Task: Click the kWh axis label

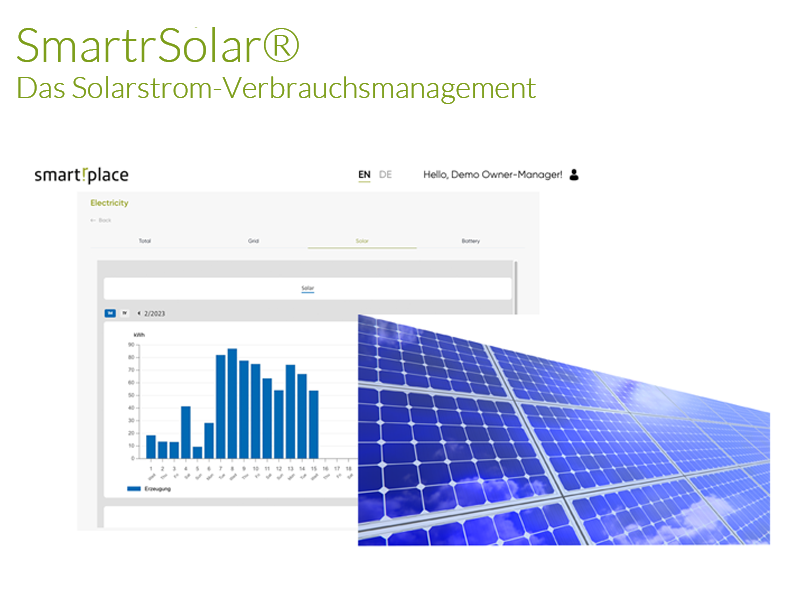Action: tap(139, 335)
